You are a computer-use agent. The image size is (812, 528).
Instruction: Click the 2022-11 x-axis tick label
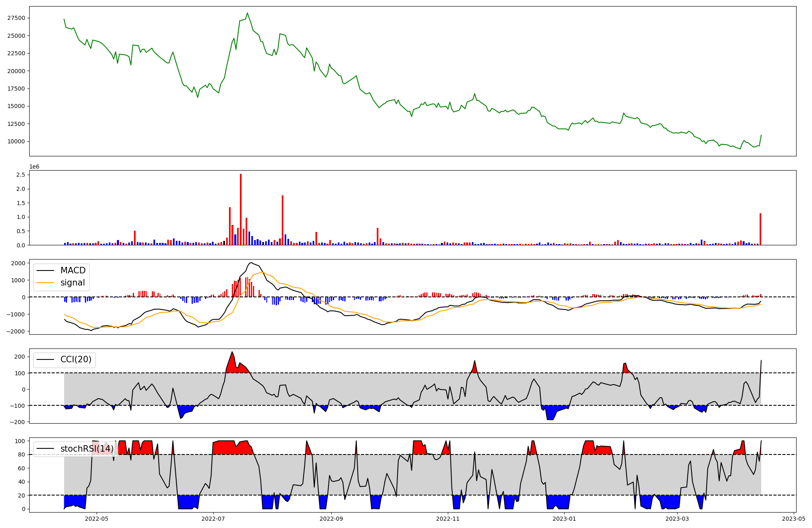click(448, 519)
